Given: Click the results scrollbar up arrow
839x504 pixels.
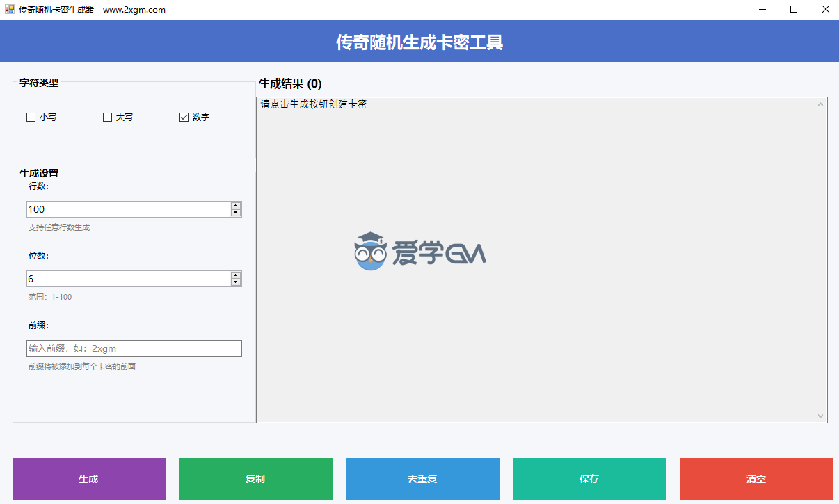Looking at the screenshot, I should pyautogui.click(x=821, y=104).
